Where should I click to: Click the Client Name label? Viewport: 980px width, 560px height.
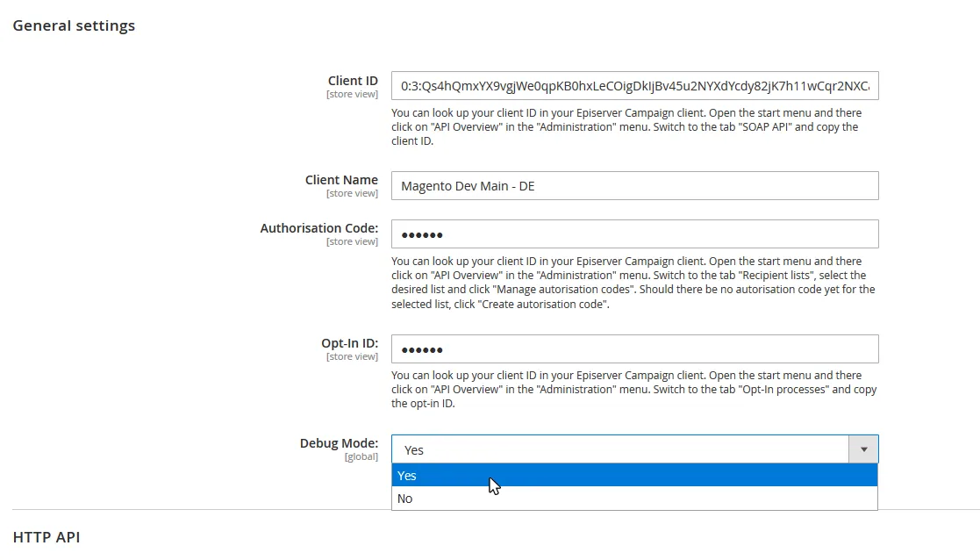(x=341, y=180)
